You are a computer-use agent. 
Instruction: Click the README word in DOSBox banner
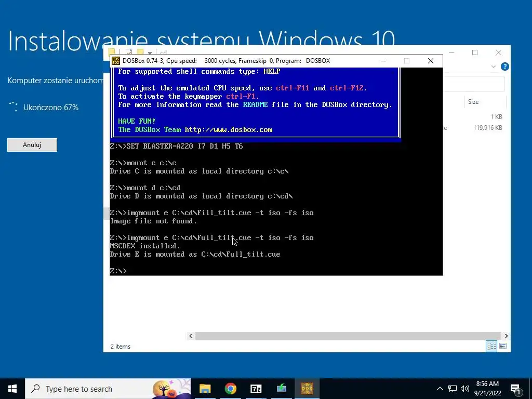255,105
